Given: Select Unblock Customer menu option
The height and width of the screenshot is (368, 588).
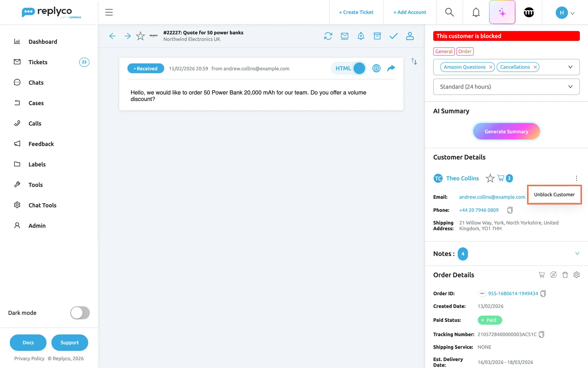Looking at the screenshot, I should coord(554,195).
